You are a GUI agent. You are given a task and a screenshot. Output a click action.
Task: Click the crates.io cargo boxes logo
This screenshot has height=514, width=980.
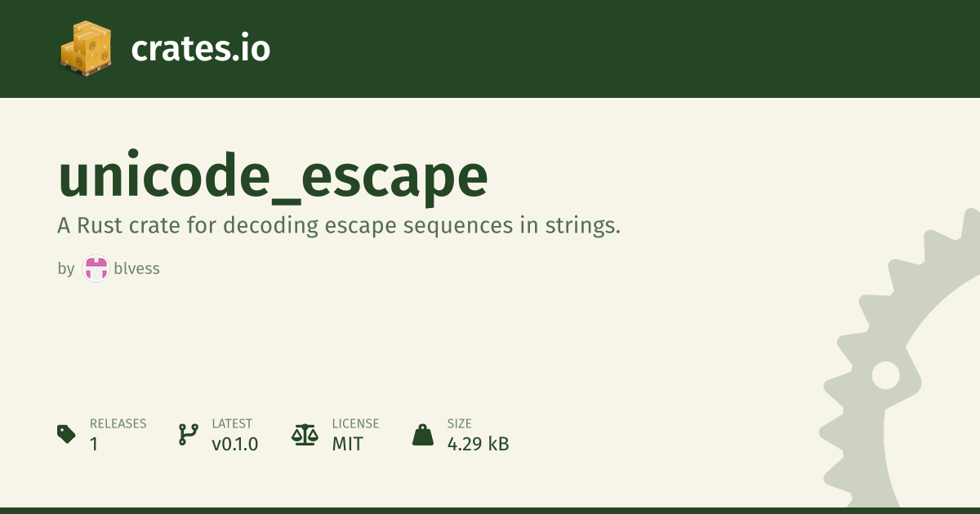point(86,49)
